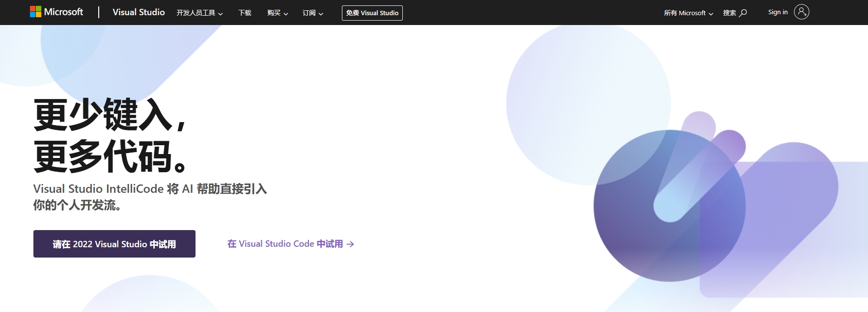This screenshot has width=868, height=312.
Task: Expand the 购买 dropdown arrow
Action: 286,14
